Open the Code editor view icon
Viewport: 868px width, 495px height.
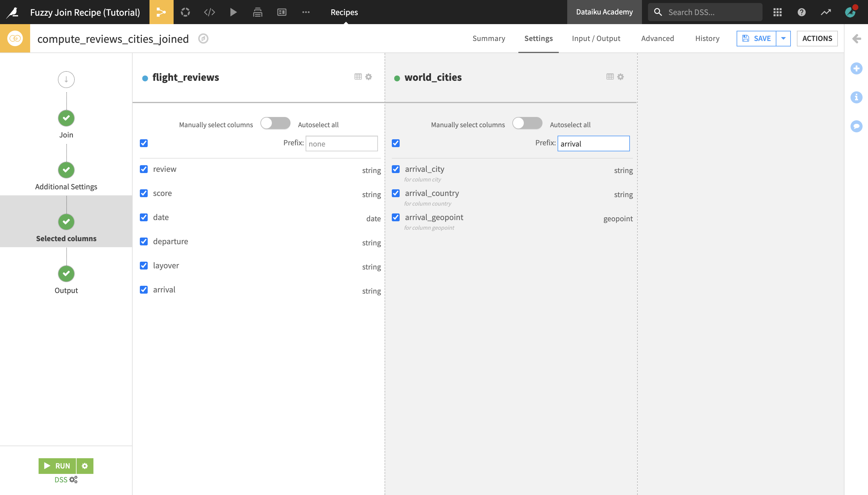tap(209, 12)
